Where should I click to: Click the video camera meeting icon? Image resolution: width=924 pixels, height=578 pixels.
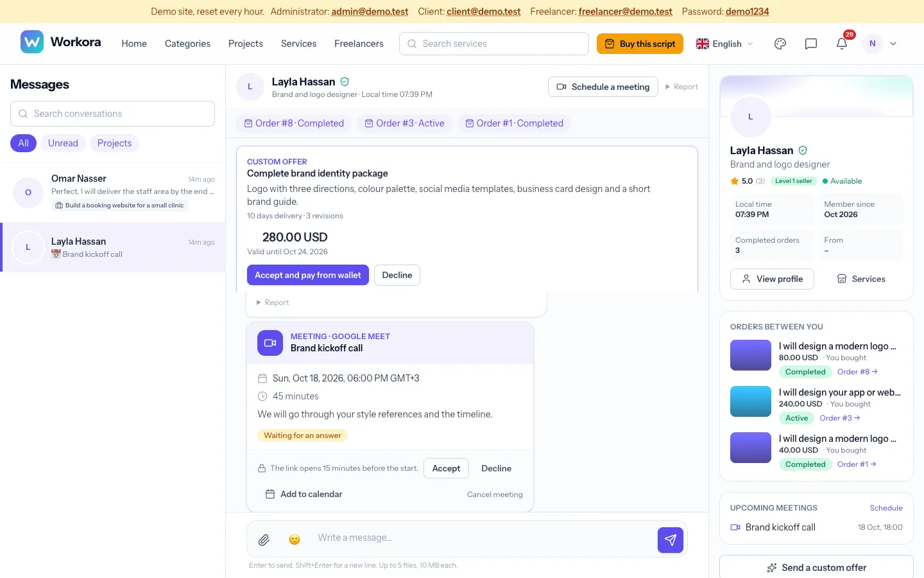(x=270, y=343)
